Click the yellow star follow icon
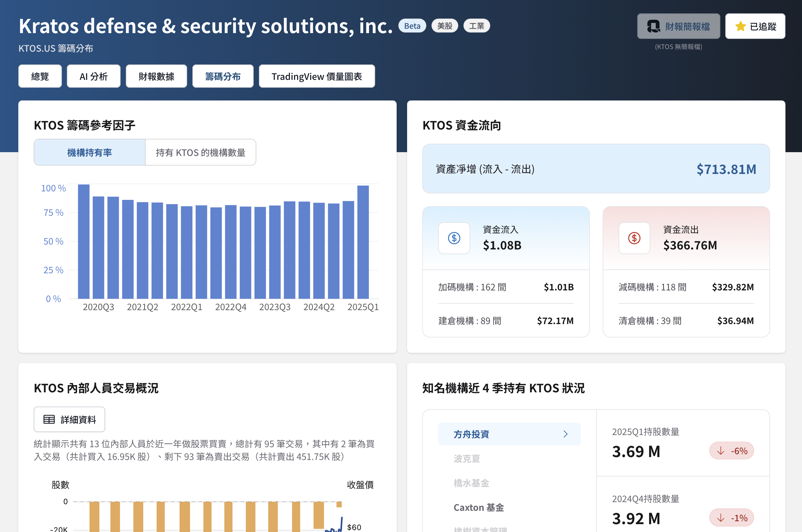Image resolution: width=802 pixels, height=532 pixels. tap(741, 26)
